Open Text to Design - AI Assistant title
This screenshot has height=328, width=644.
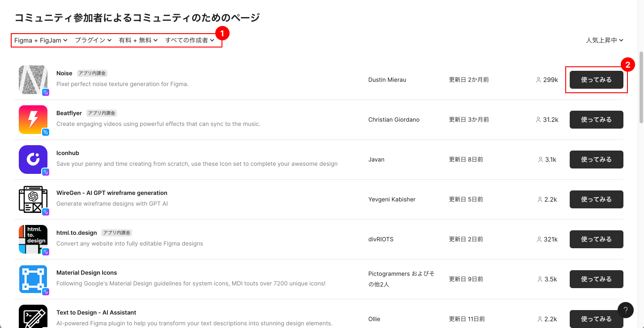(x=96, y=312)
